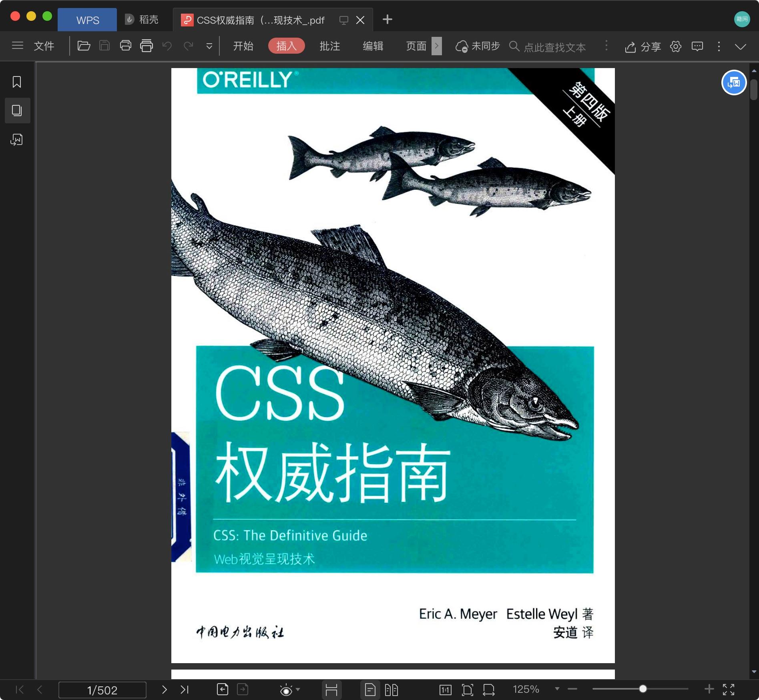This screenshot has width=759, height=700.
Task: Click the feedback speech bubble icon
Action: pos(697,46)
